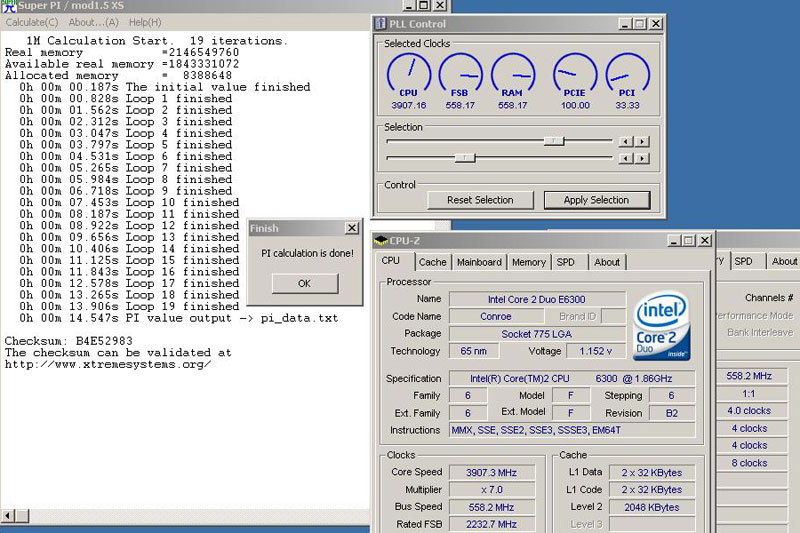Viewport: 800px width, 533px height.
Task: Click the Intel Core 2 Duo logo
Action: (663, 326)
